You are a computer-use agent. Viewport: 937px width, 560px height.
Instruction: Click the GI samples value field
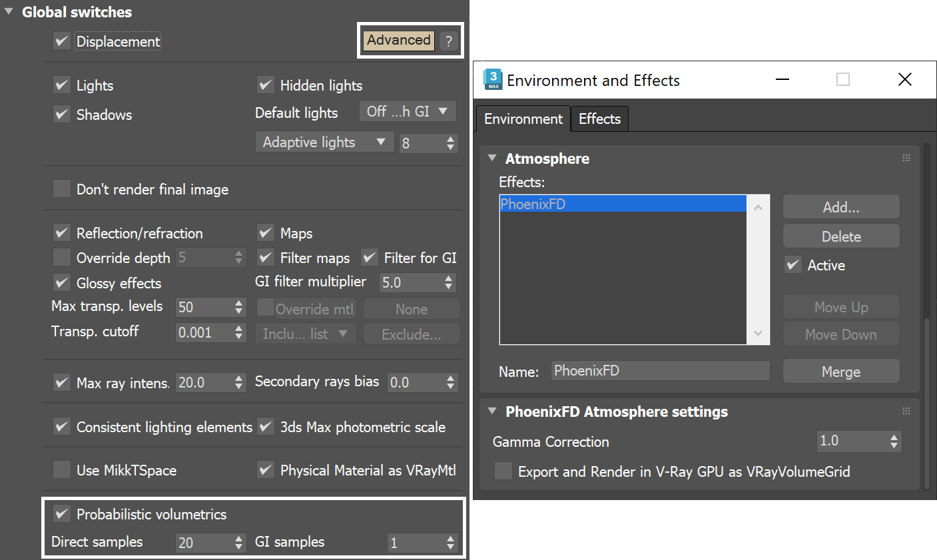coord(417,543)
